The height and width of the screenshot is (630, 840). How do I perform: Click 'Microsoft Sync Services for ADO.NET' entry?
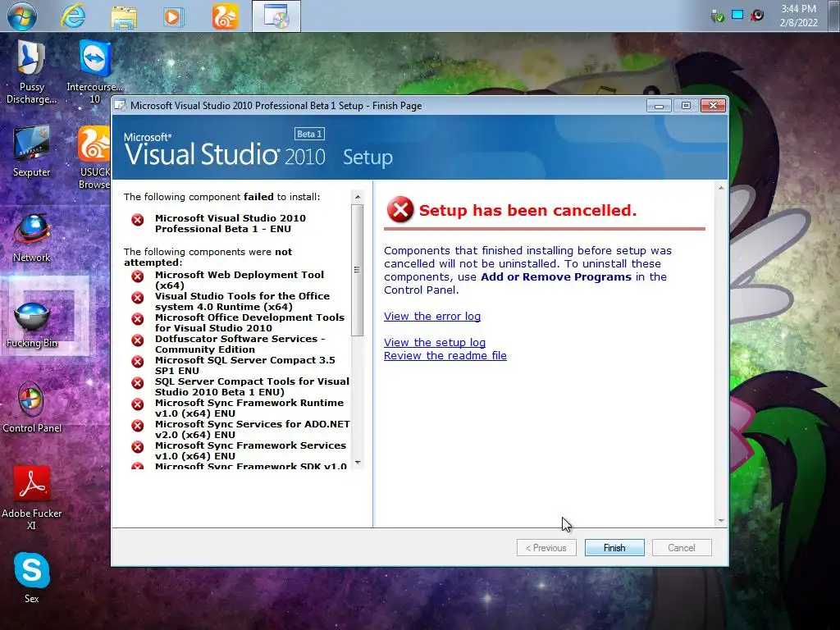[253, 429]
